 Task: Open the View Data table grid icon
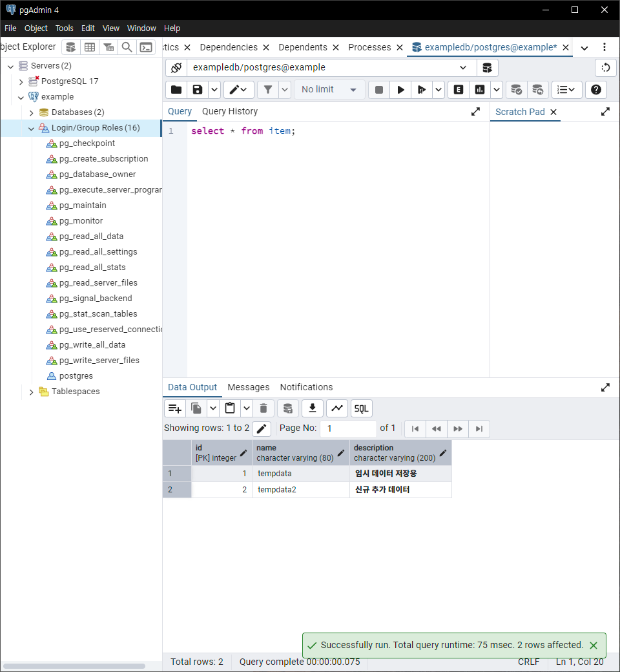click(90, 47)
